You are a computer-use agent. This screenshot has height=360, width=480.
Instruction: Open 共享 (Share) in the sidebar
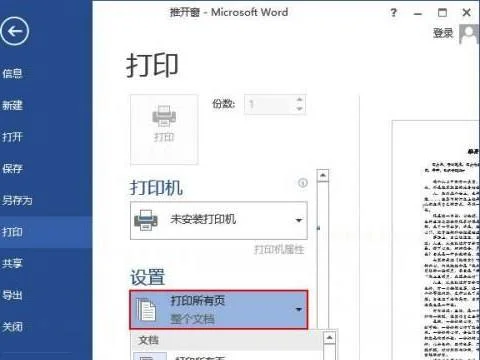coord(12,263)
